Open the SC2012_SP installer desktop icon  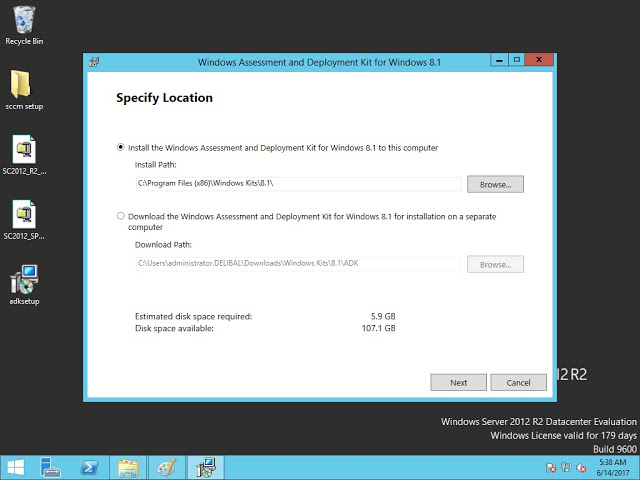pyautogui.click(x=24, y=215)
